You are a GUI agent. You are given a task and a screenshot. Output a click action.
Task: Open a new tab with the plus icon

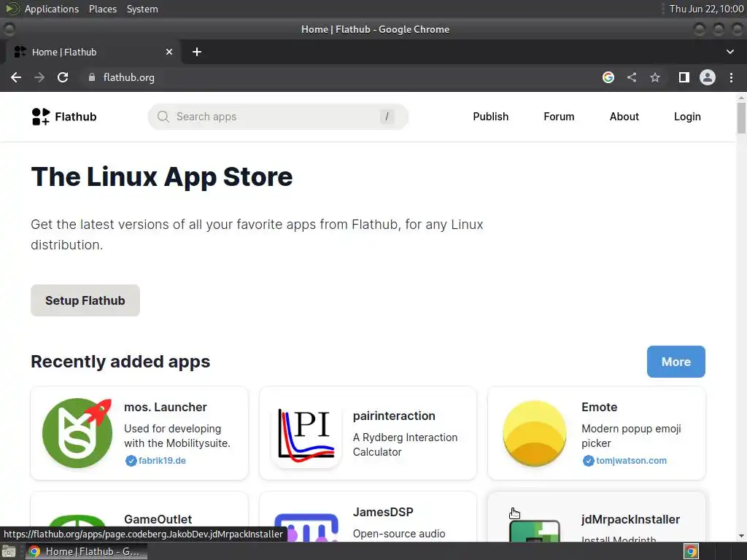[x=197, y=52]
